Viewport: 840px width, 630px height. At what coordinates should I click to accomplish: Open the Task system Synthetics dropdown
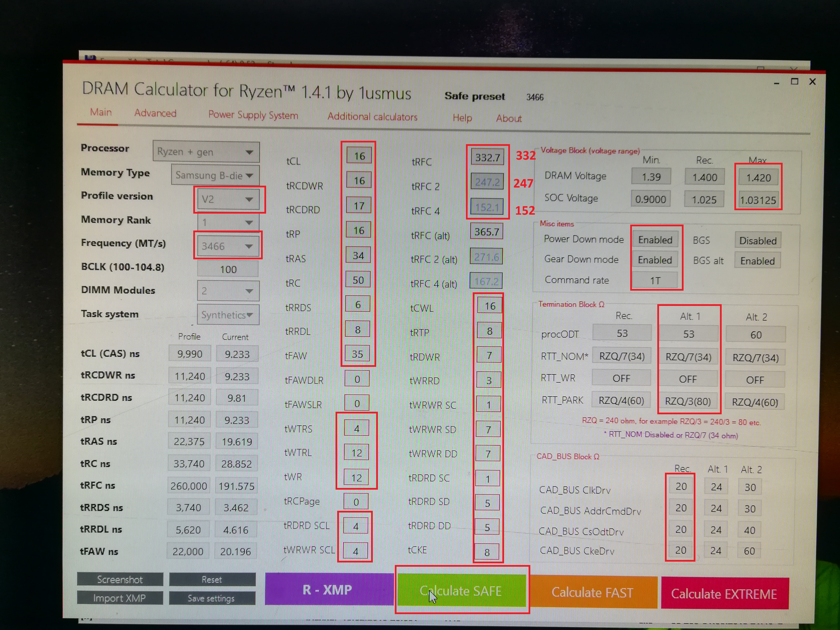(x=228, y=315)
